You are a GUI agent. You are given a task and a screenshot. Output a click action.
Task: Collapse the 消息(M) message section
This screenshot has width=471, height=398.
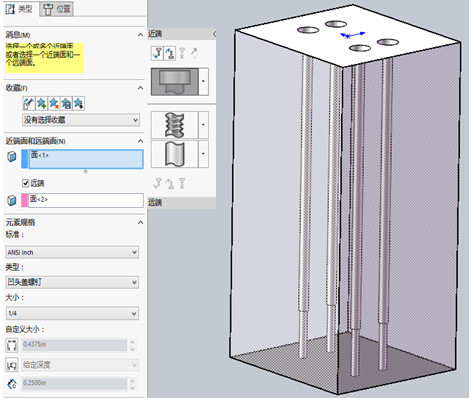[x=140, y=35]
